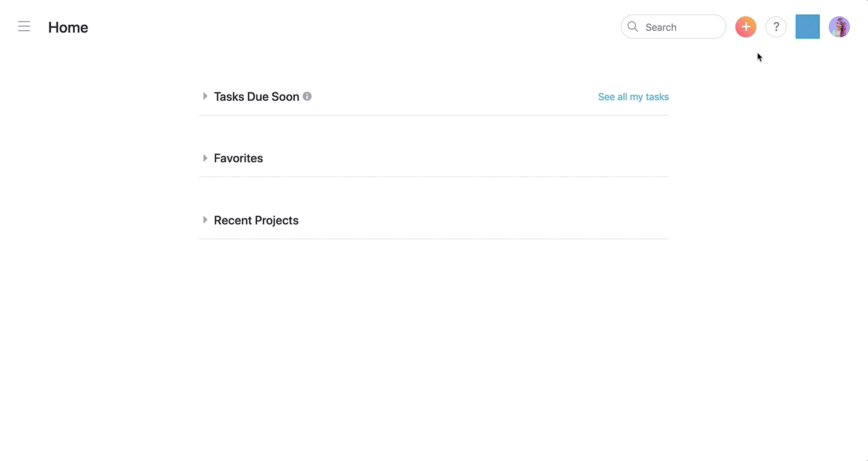Open the question mark help menu
This screenshot has height=461, width=868.
point(776,27)
